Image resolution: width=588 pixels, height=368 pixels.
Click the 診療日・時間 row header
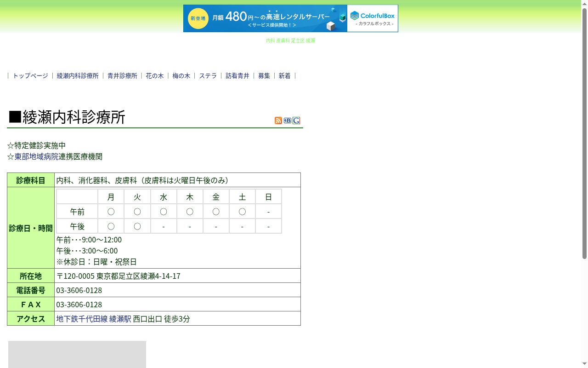tap(31, 228)
